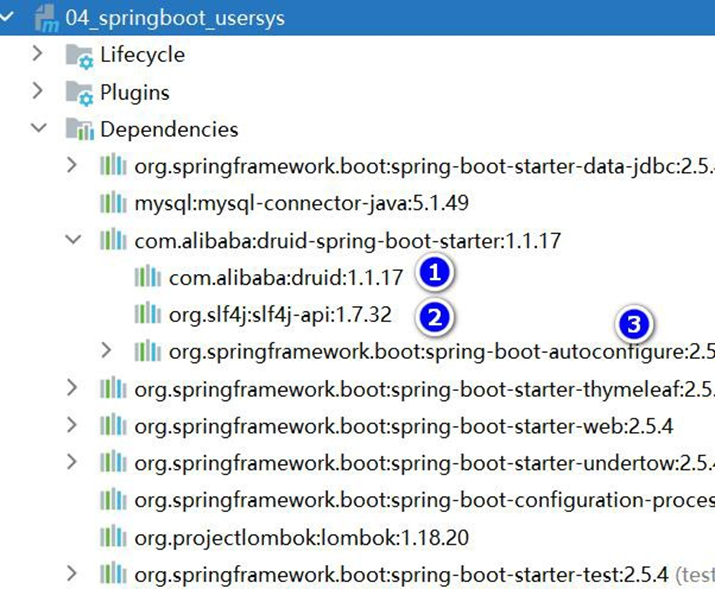The width and height of the screenshot is (715, 589).
Task: Expand the spring-boot-autoconfigure dependency
Action: 108,350
